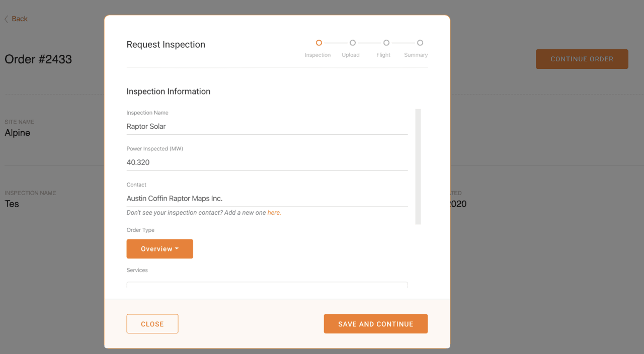Click the Inspection Name input field
This screenshot has height=354, width=644.
267,127
